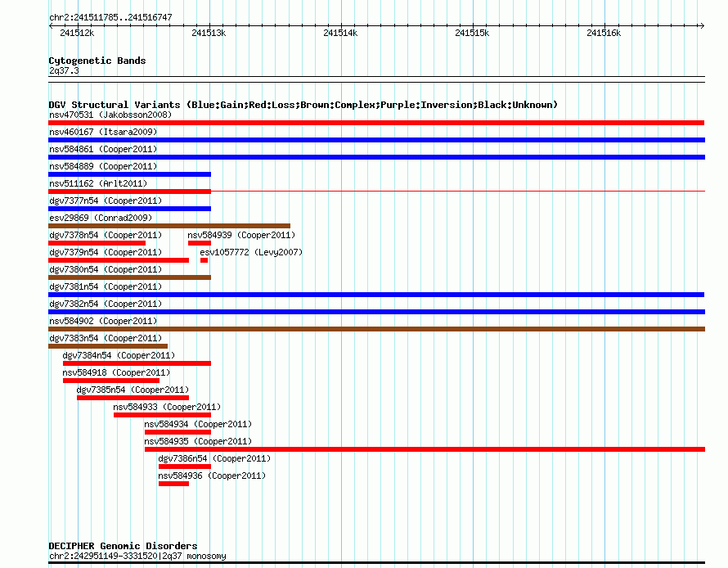Click the 241516k ruler tick label
728x568 pixels.
[604, 33]
